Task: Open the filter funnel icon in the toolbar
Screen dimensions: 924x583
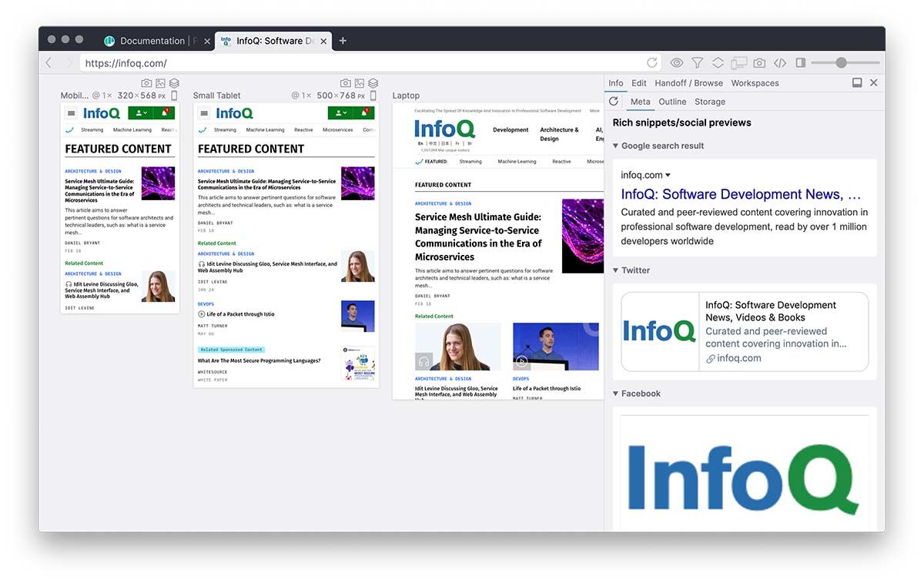Action: point(697,62)
